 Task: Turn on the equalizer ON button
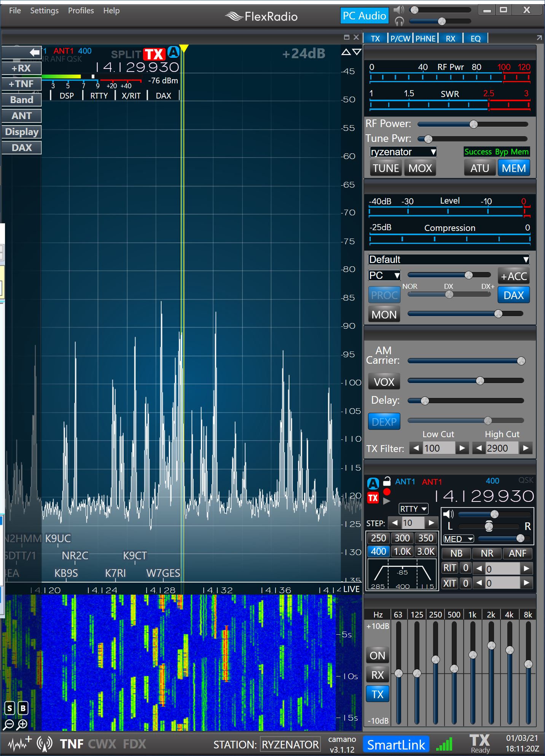tap(377, 655)
